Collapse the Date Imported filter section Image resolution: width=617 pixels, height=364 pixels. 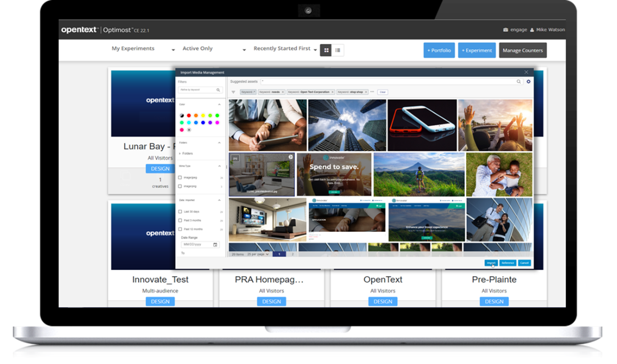click(x=219, y=201)
